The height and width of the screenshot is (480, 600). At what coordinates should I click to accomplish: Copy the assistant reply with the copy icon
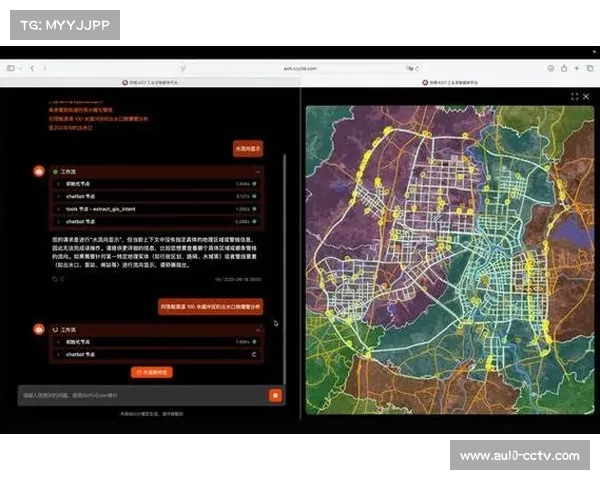click(55, 279)
